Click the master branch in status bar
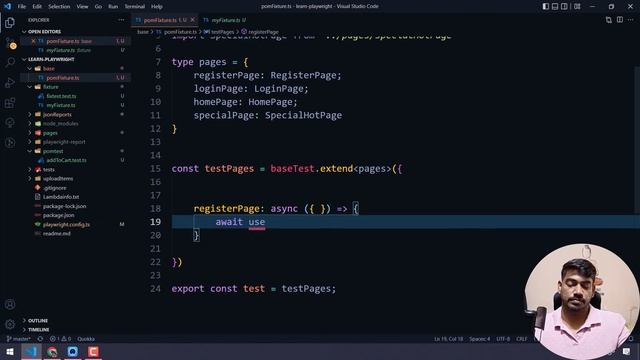This screenshot has height=360, width=640. (x=18, y=339)
